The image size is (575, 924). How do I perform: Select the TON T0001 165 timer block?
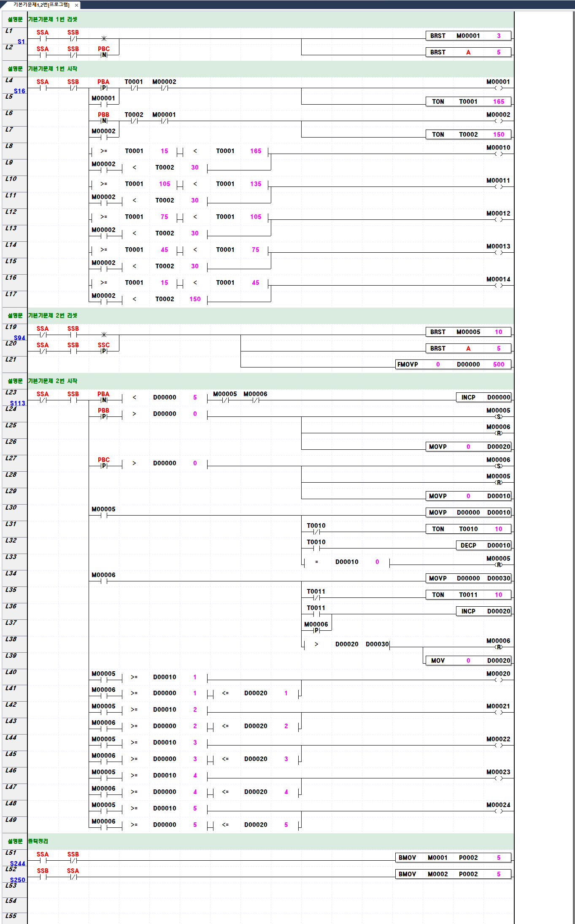click(468, 102)
